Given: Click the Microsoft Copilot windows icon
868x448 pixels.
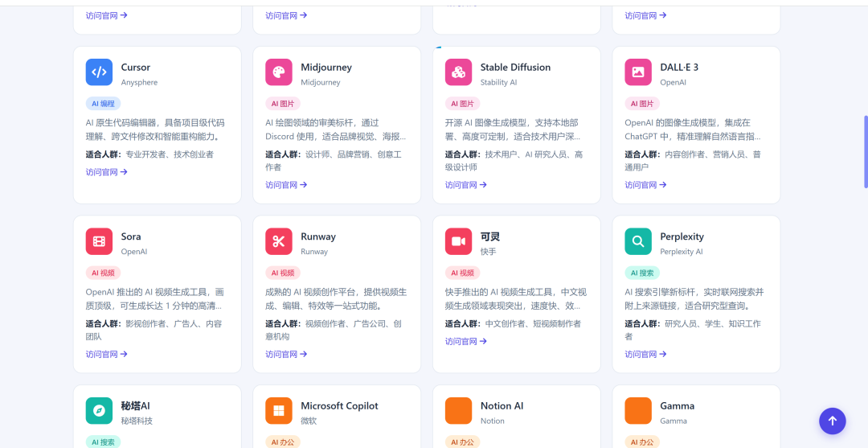Looking at the screenshot, I should click(278, 411).
